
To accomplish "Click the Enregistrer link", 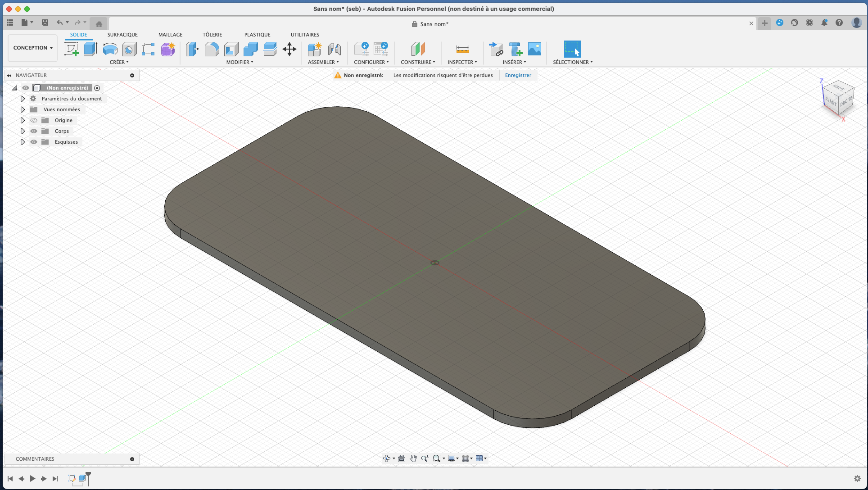I will (x=518, y=75).
